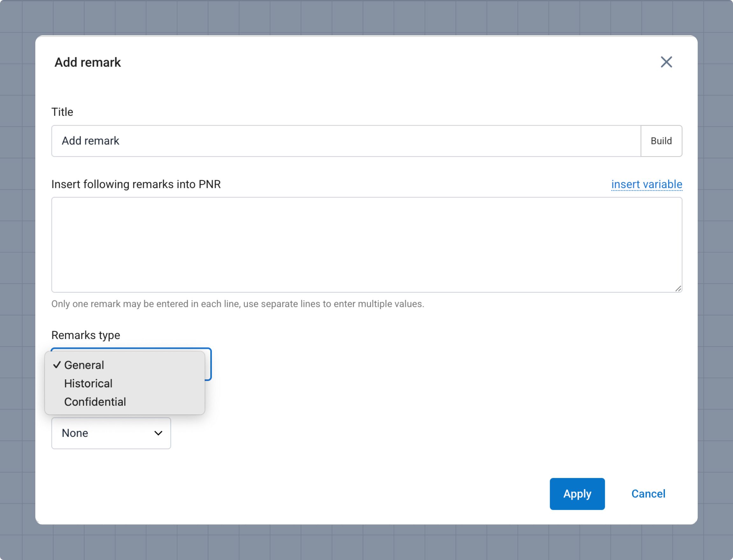Click the 'Insert following remarks into PNR' label
The width and height of the screenshot is (733, 560).
click(x=136, y=184)
